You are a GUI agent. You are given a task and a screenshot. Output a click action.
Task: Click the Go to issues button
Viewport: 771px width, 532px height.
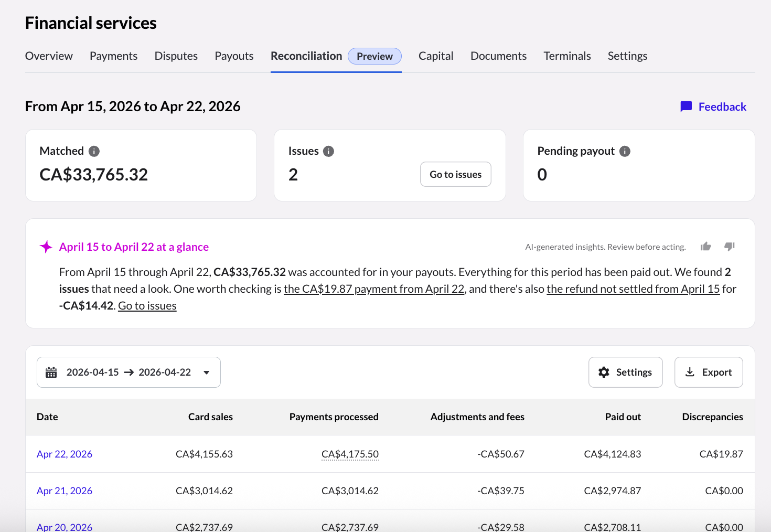click(x=456, y=174)
